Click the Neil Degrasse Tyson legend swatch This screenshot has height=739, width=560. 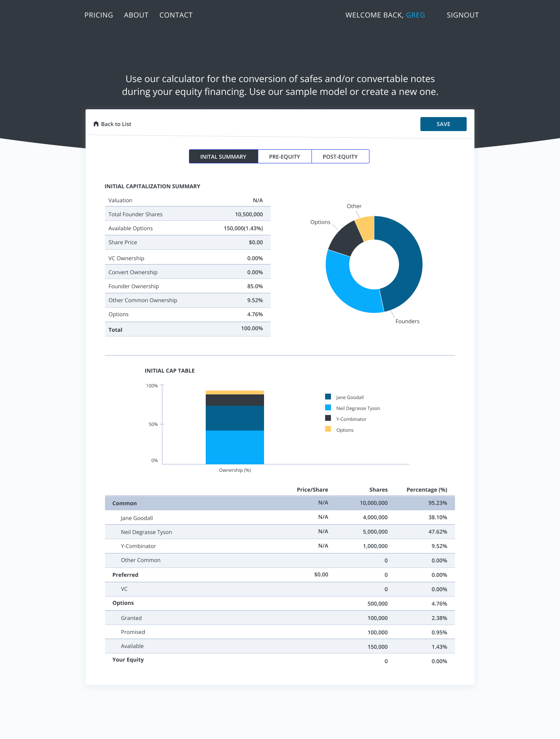click(328, 408)
